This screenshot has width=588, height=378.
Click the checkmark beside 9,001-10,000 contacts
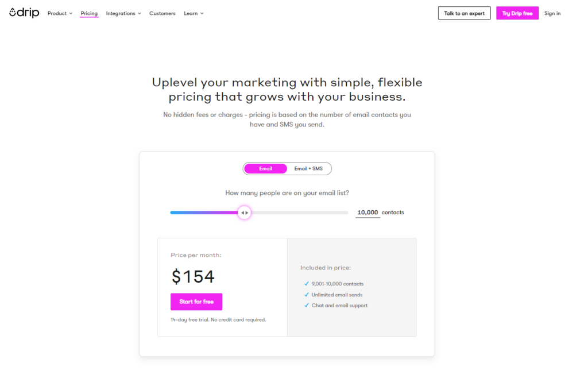(x=307, y=284)
